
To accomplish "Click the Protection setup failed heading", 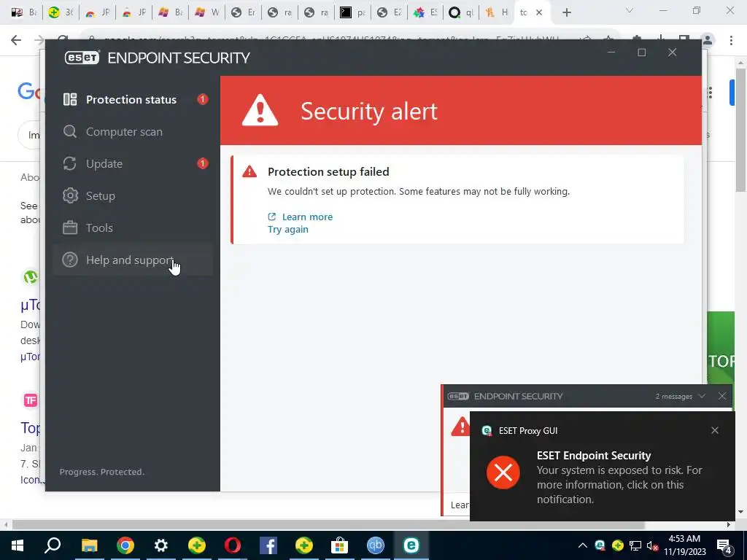I will (x=328, y=171).
